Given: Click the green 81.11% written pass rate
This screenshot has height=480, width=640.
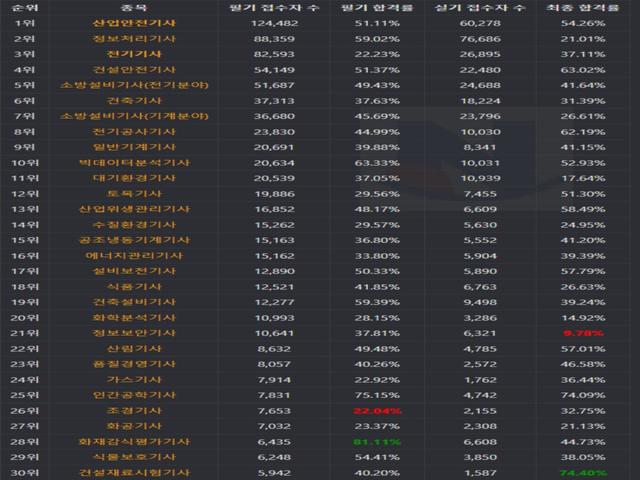Looking at the screenshot, I should 377,442.
